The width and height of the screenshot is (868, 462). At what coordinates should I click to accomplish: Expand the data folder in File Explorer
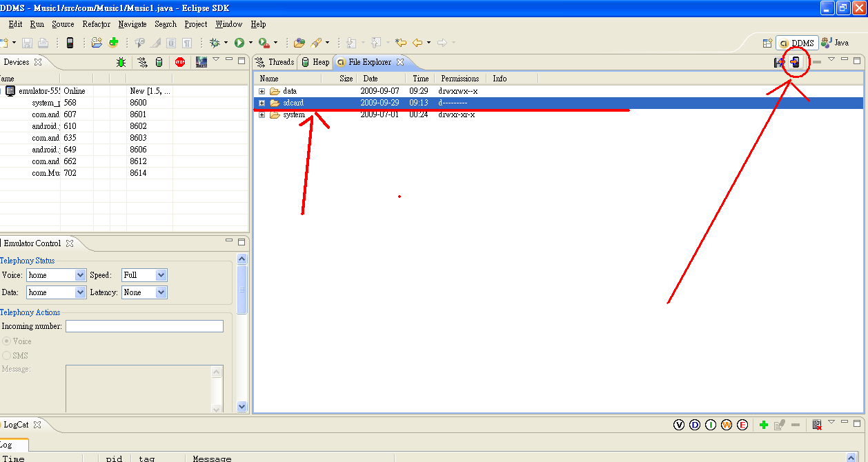tap(262, 91)
